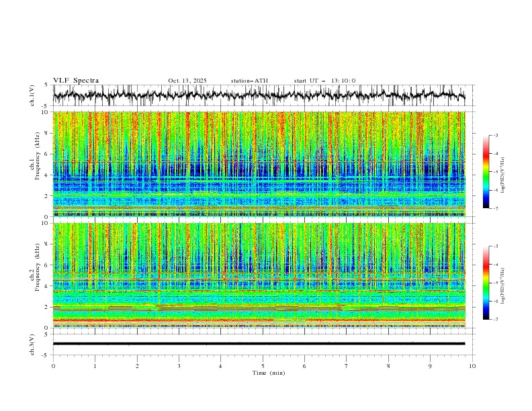
Task: Click the time axis tick label "5"
Action: coord(263,366)
